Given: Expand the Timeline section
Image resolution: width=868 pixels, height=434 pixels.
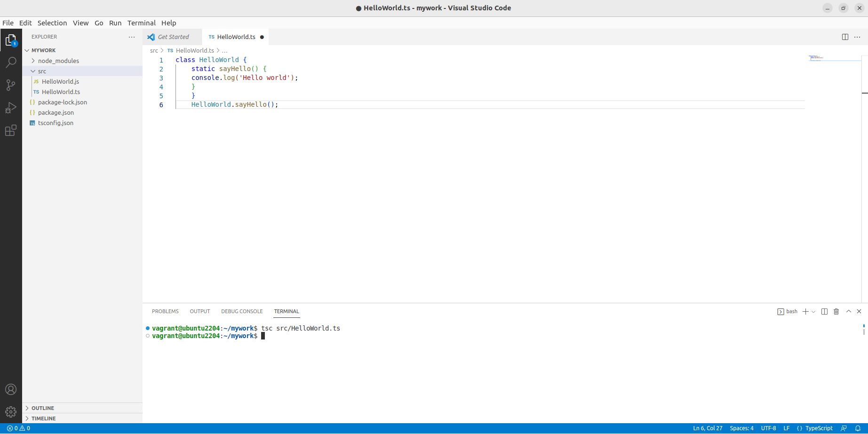Looking at the screenshot, I should point(43,418).
